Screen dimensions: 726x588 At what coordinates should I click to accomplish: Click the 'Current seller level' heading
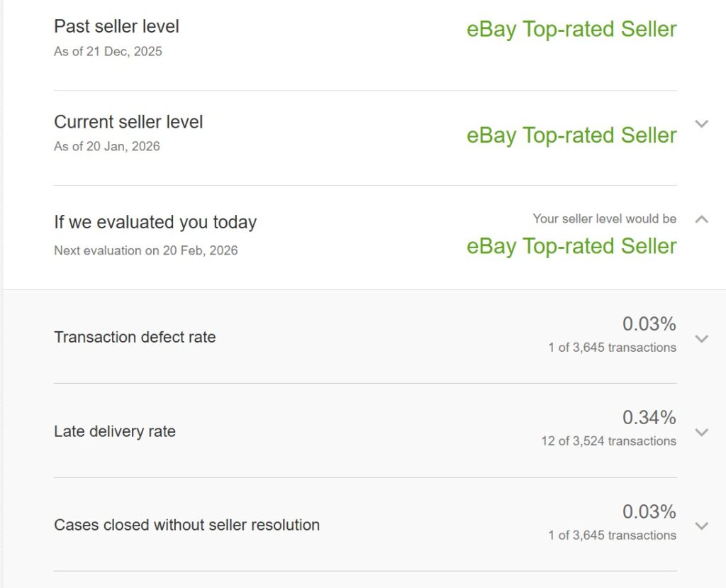coord(128,122)
